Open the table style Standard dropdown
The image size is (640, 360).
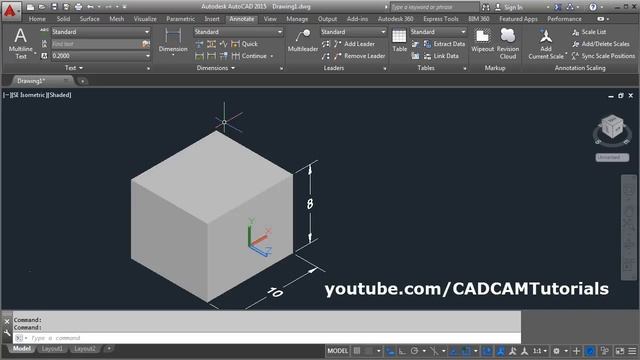pyautogui.click(x=438, y=32)
